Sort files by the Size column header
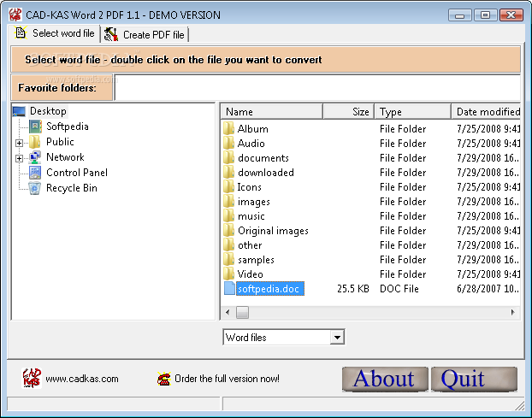This screenshot has height=418, width=532. (349, 111)
